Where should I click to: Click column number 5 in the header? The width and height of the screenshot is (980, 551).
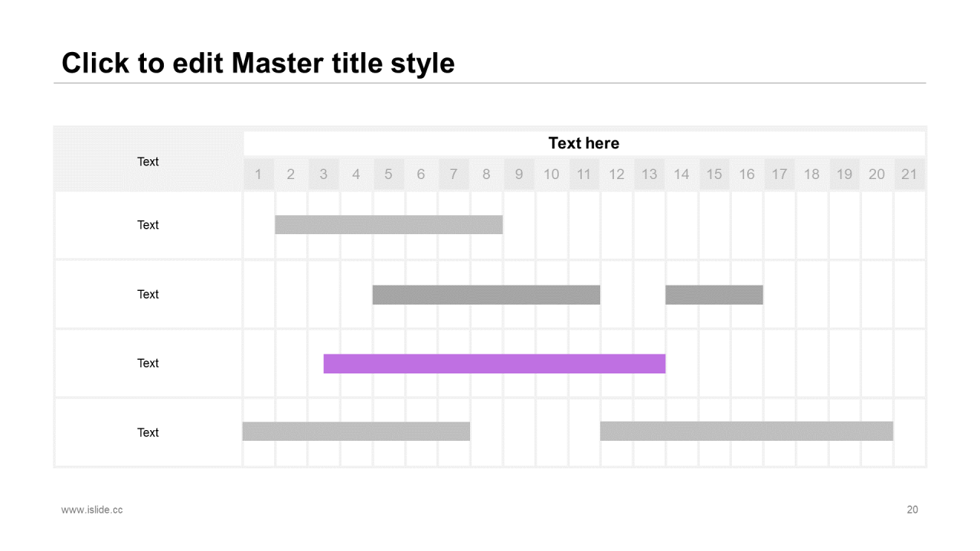pos(389,174)
